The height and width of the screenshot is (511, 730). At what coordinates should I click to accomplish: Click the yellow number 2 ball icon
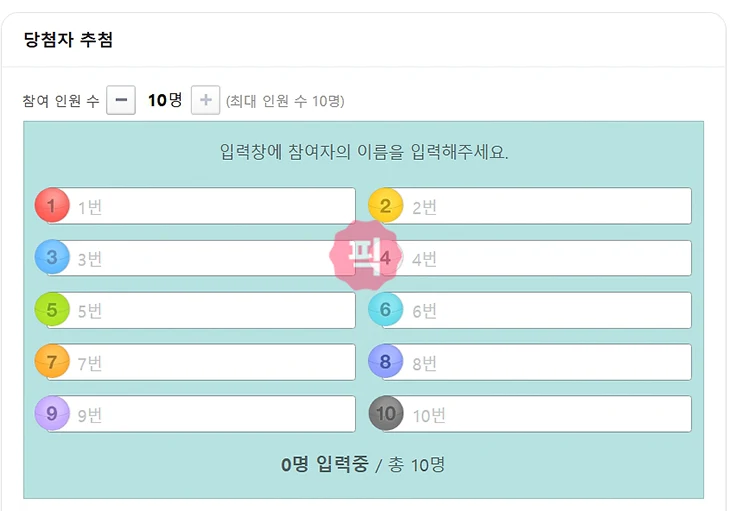click(385, 205)
